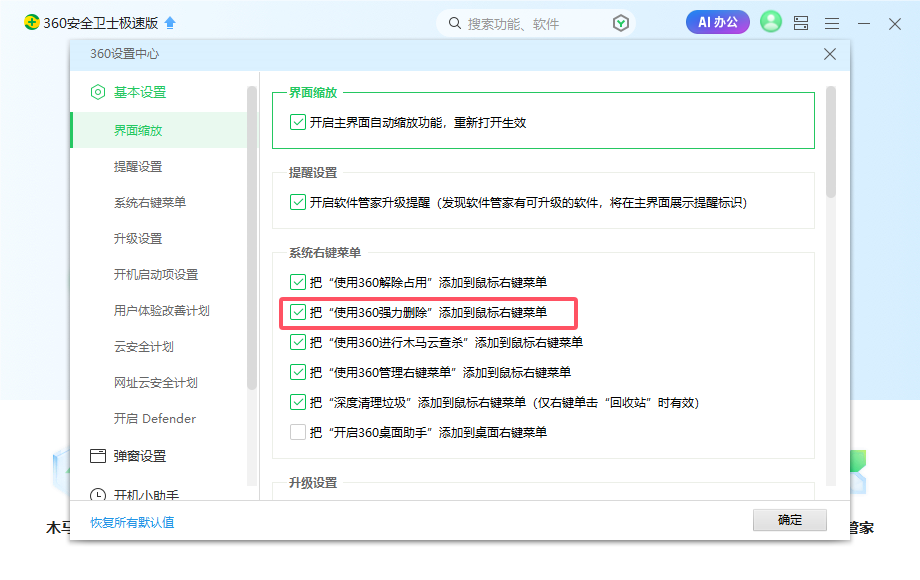920x580 pixels.
Task: Close the 360设置中心 dialog
Action: point(830,54)
